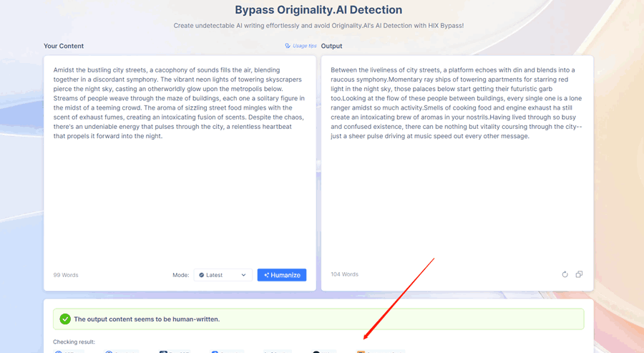Click the regenerate output icon
Image resolution: width=644 pixels, height=353 pixels.
565,274
